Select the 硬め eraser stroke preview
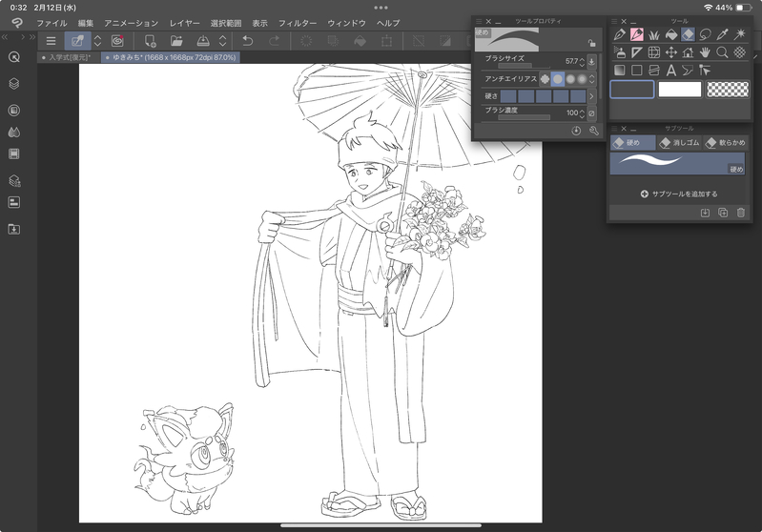Screen dimensions: 762x532 click(677, 164)
